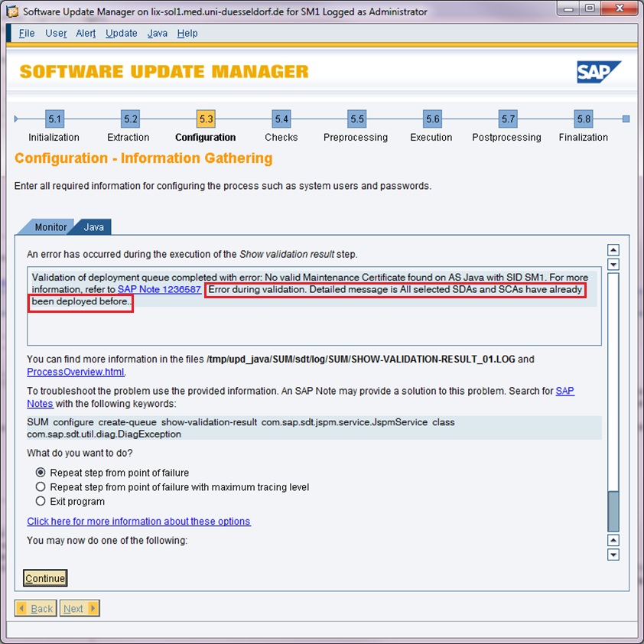The image size is (644, 644).
Task: Open the User menu
Action: pos(56,33)
